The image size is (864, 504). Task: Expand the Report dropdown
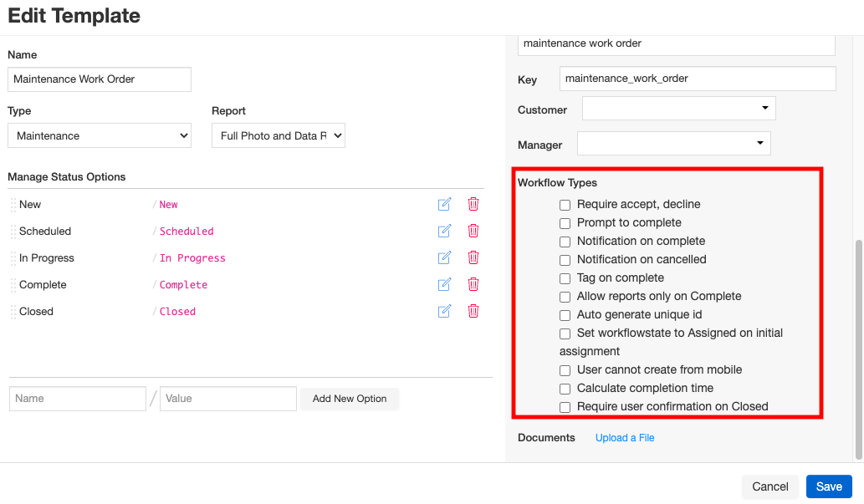click(278, 135)
